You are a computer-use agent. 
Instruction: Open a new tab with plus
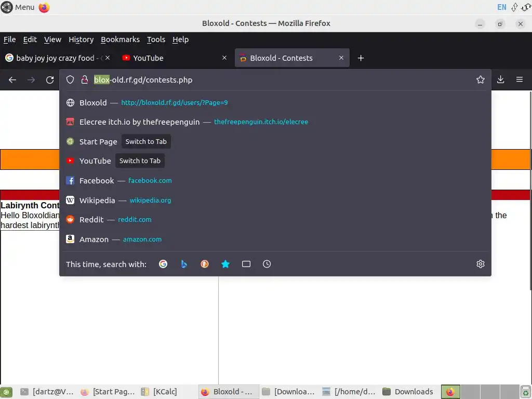[x=361, y=58]
